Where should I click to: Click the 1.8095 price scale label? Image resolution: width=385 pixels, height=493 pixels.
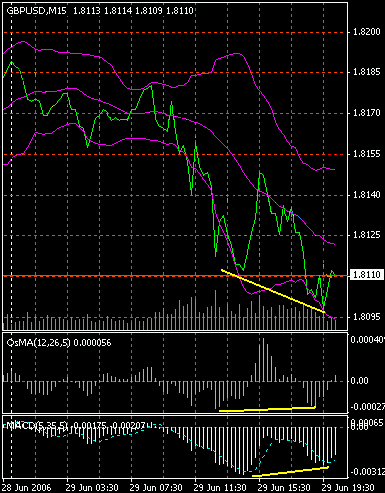[x=367, y=317]
